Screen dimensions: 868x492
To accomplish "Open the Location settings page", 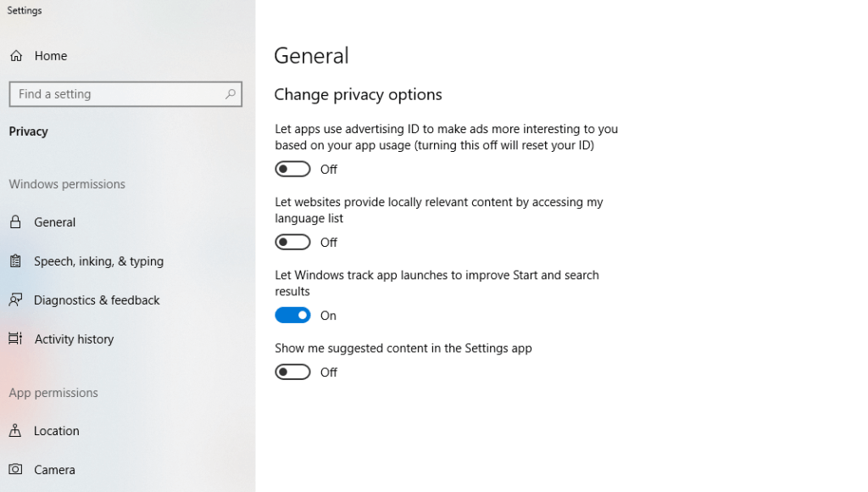I will pyautogui.click(x=56, y=431).
